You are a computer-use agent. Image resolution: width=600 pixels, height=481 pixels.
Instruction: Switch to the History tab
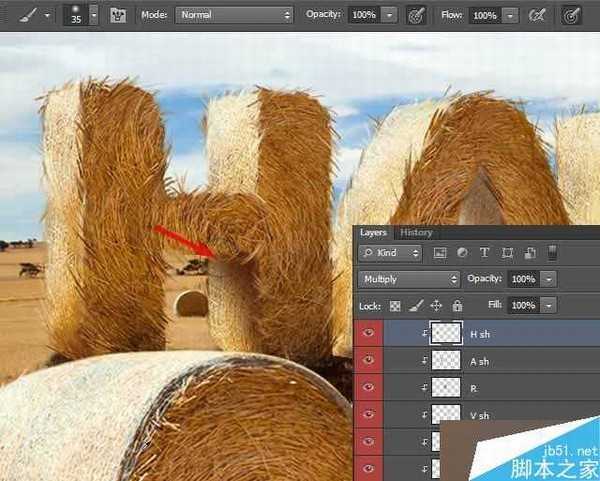(416, 233)
